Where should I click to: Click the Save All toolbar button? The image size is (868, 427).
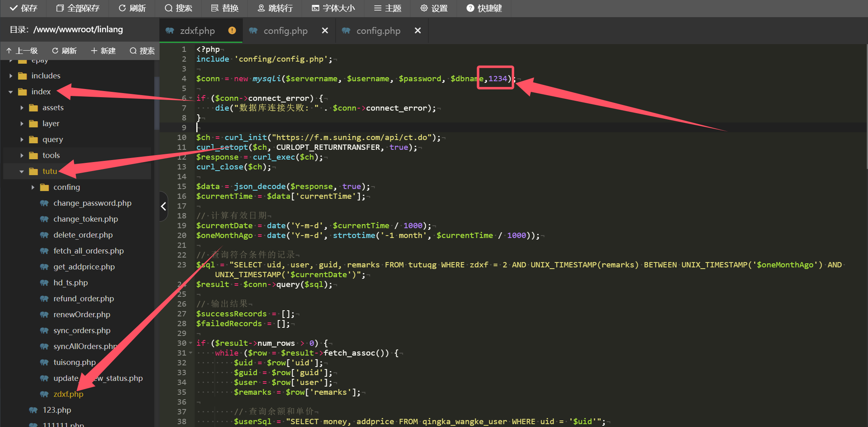pyautogui.click(x=78, y=8)
